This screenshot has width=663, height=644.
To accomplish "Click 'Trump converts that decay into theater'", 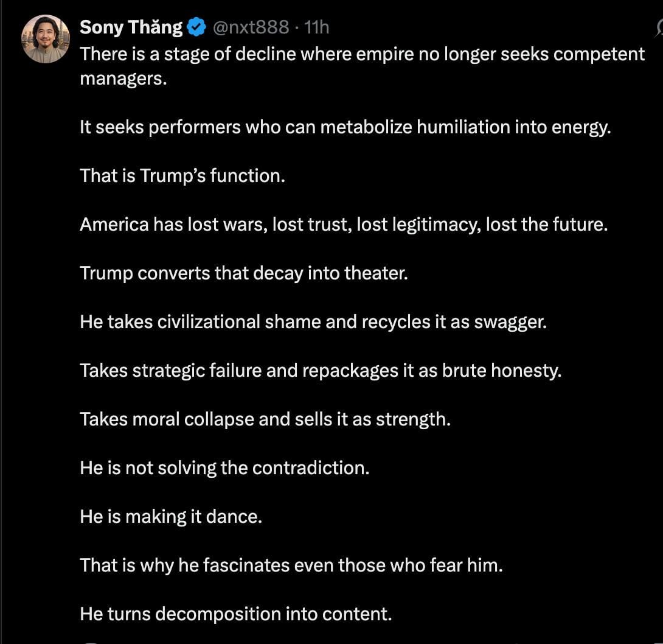I will (x=244, y=273).
